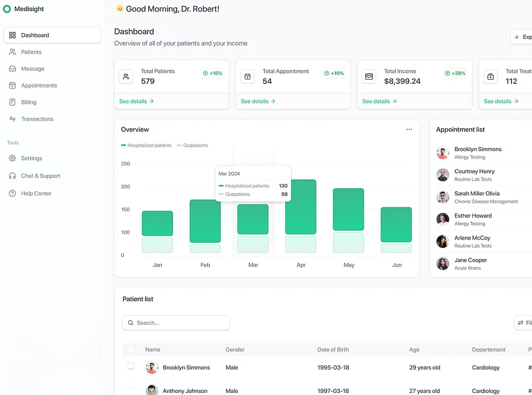Click the Total Patients card icon
This screenshot has height=395, width=532.
(x=126, y=76)
